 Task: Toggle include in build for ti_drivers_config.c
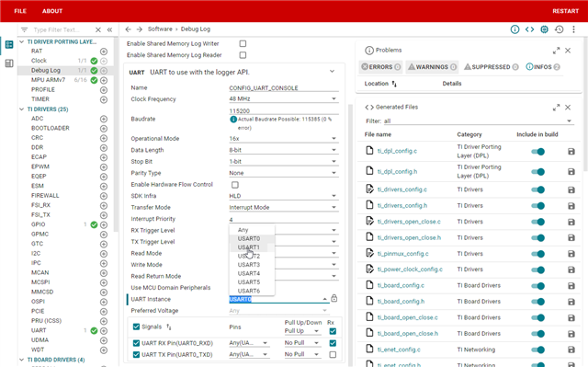click(x=537, y=189)
